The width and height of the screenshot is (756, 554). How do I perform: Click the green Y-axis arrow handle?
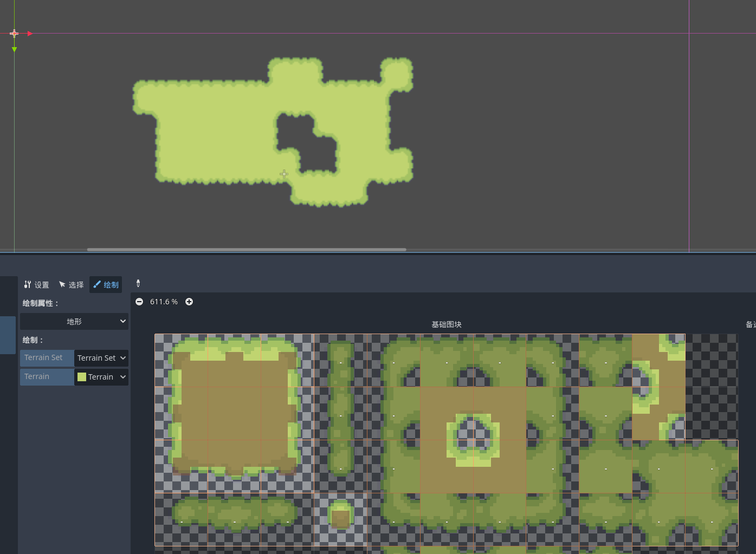click(14, 50)
